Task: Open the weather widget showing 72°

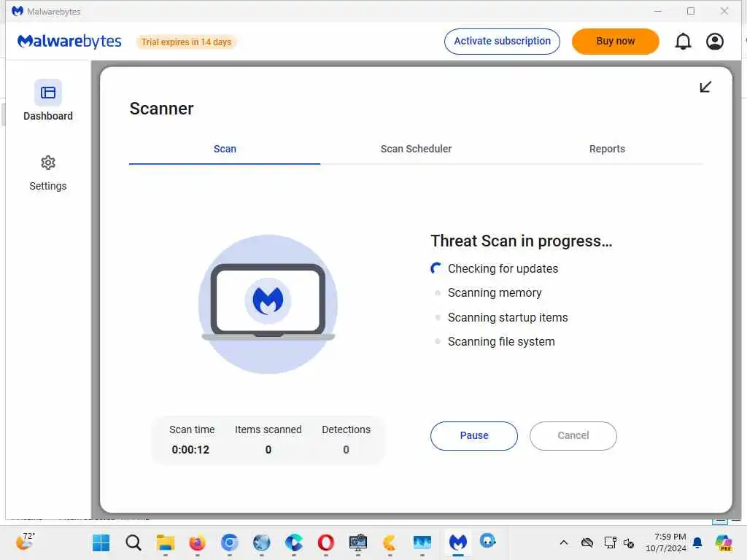Action: (x=25, y=542)
